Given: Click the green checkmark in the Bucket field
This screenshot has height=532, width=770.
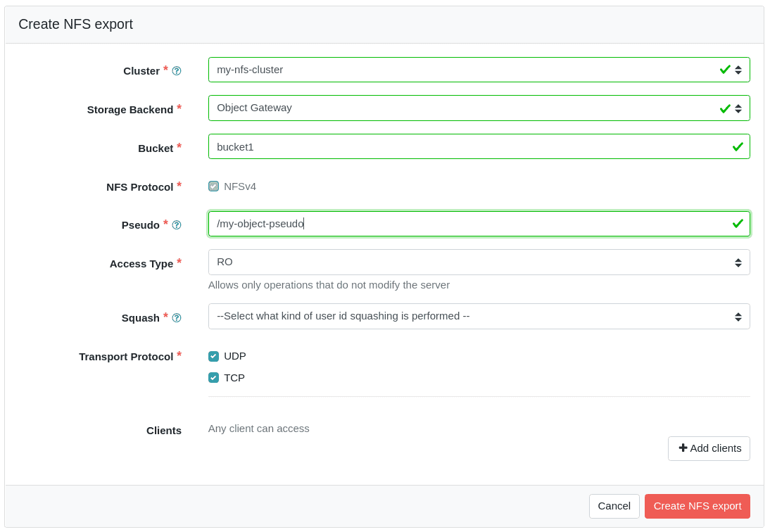Looking at the screenshot, I should pos(738,146).
